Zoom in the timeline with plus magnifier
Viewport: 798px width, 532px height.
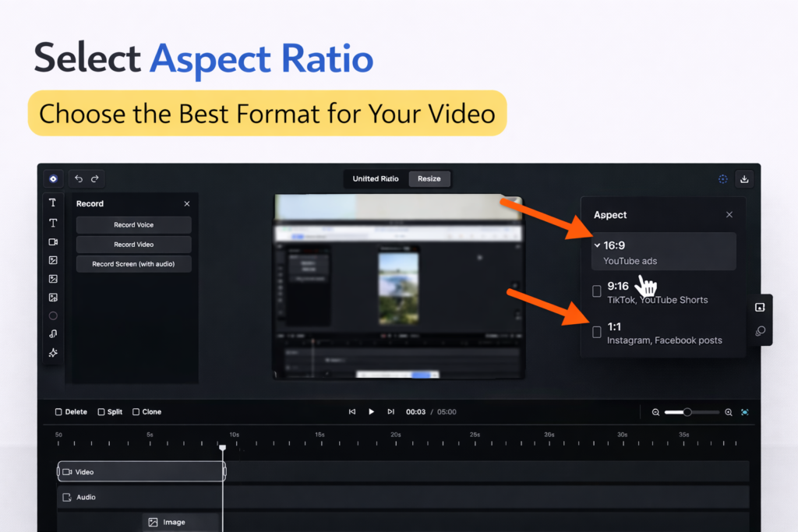(729, 412)
